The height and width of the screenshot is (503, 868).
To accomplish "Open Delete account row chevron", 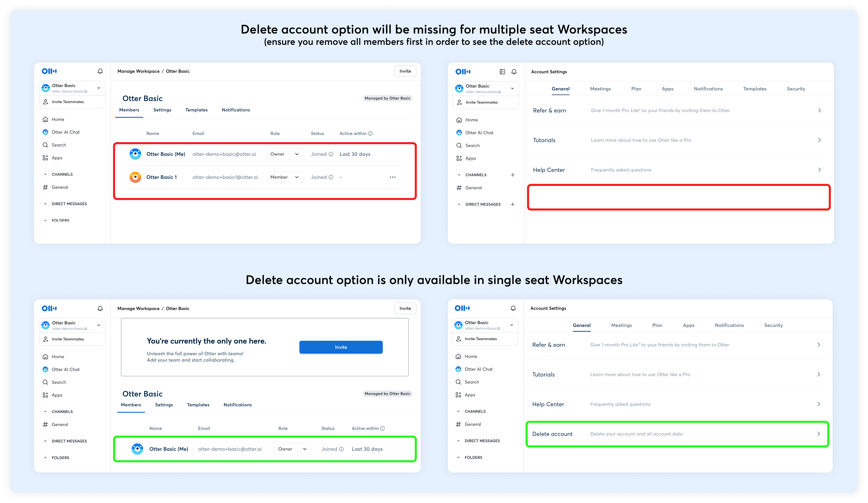I will pos(819,434).
